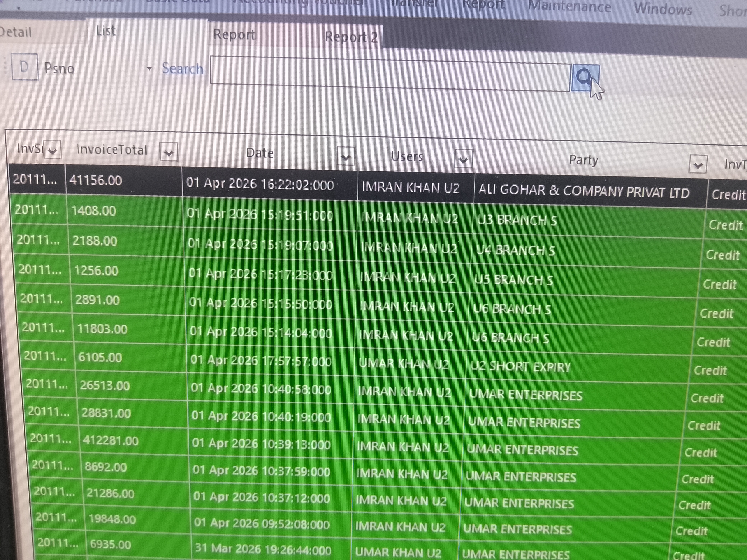Select invoice total 412281.00 cell
This screenshot has height=560, width=747.
click(134, 441)
